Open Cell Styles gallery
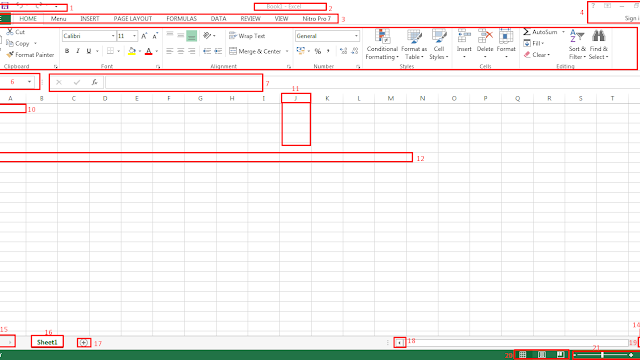640x360 pixels. 439,44
